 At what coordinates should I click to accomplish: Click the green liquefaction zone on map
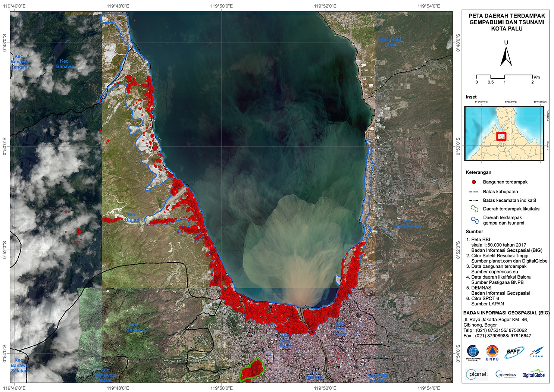(x=252, y=370)
